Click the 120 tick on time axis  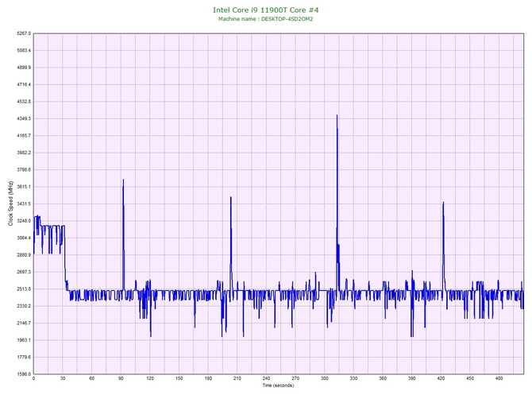[150, 378]
